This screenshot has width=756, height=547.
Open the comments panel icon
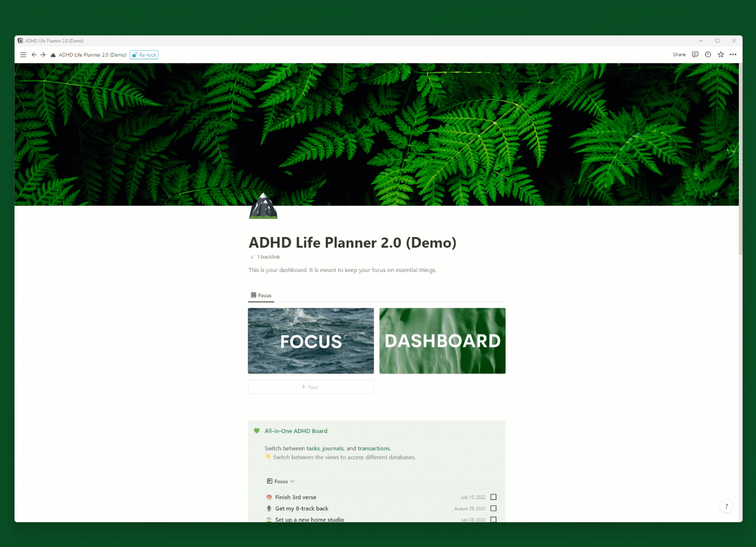(695, 55)
